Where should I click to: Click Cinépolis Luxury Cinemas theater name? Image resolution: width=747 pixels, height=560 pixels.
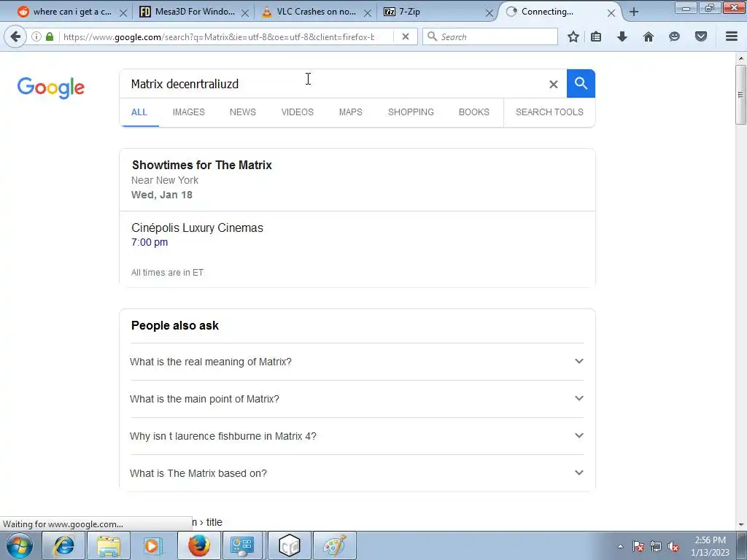(x=197, y=228)
